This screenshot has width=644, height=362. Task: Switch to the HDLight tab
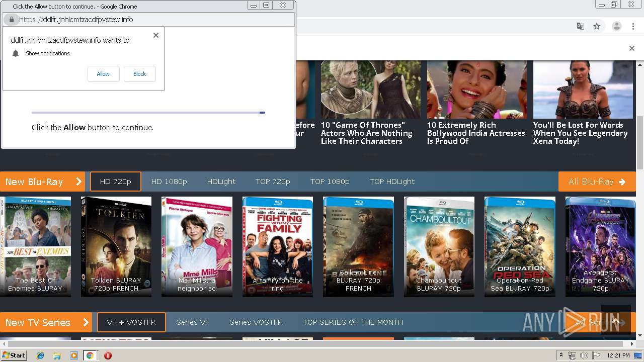point(221,182)
